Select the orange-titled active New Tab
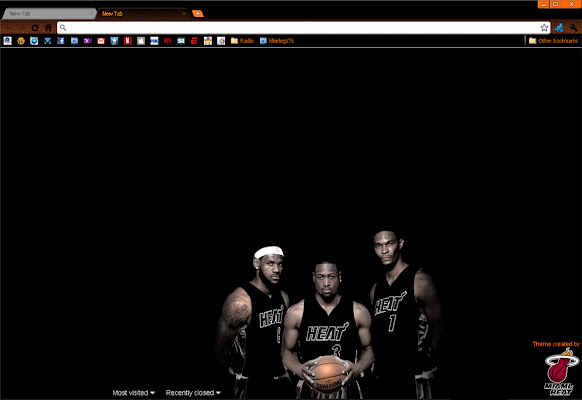582x400 pixels. pos(143,14)
